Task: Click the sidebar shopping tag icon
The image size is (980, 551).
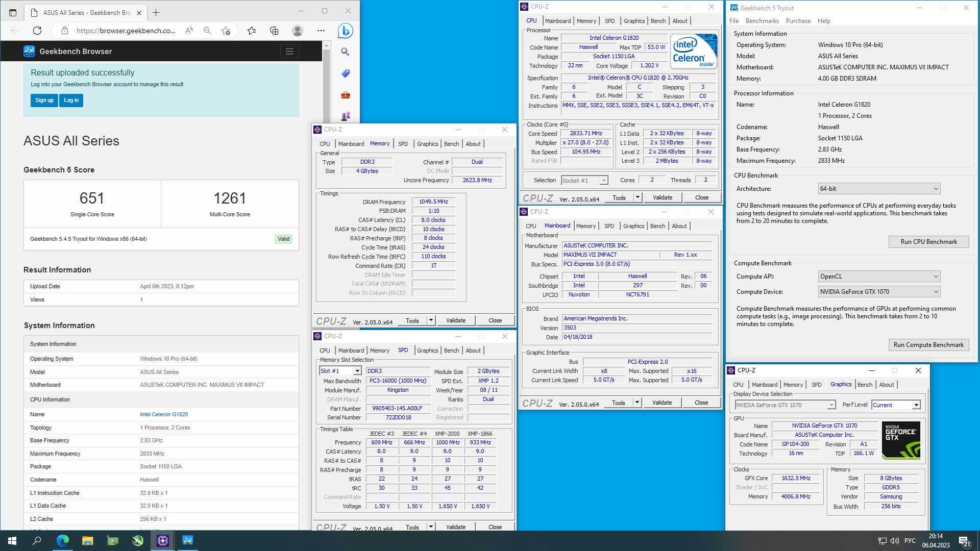Action: point(346,73)
